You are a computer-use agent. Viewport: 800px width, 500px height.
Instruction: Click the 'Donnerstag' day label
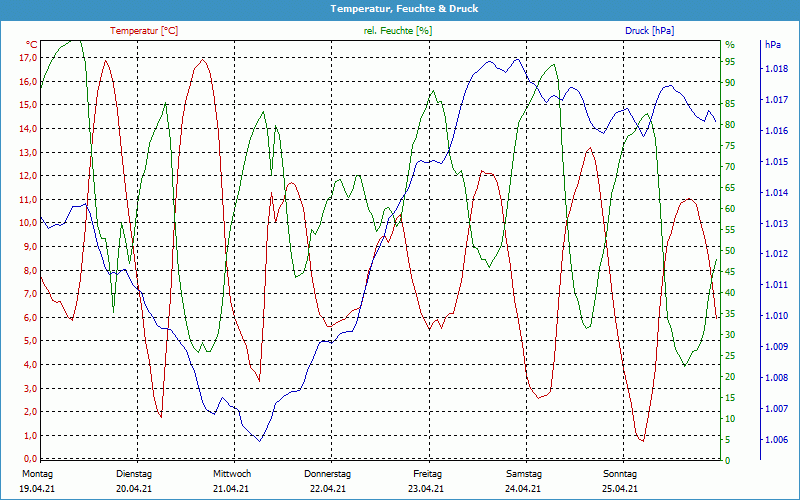(x=328, y=474)
